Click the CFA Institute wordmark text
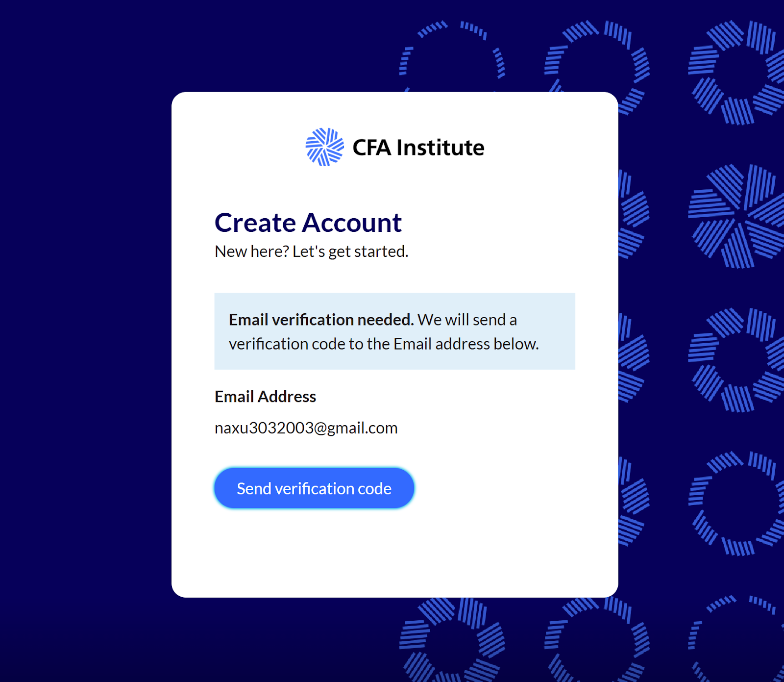 418,148
